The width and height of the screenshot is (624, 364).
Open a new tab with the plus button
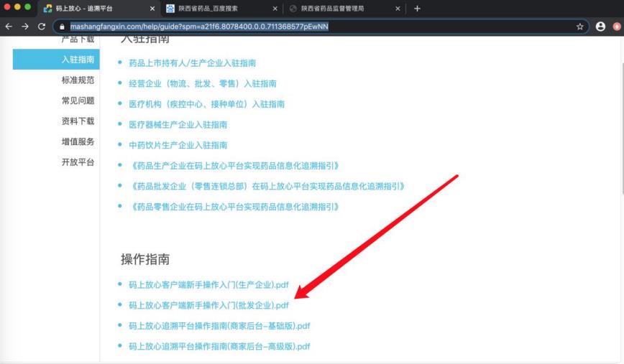[417, 9]
